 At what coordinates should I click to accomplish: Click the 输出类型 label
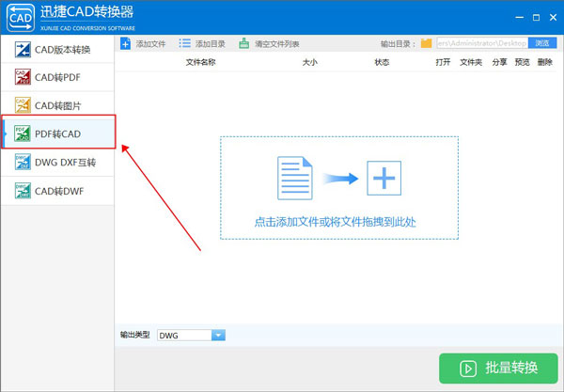pos(134,335)
